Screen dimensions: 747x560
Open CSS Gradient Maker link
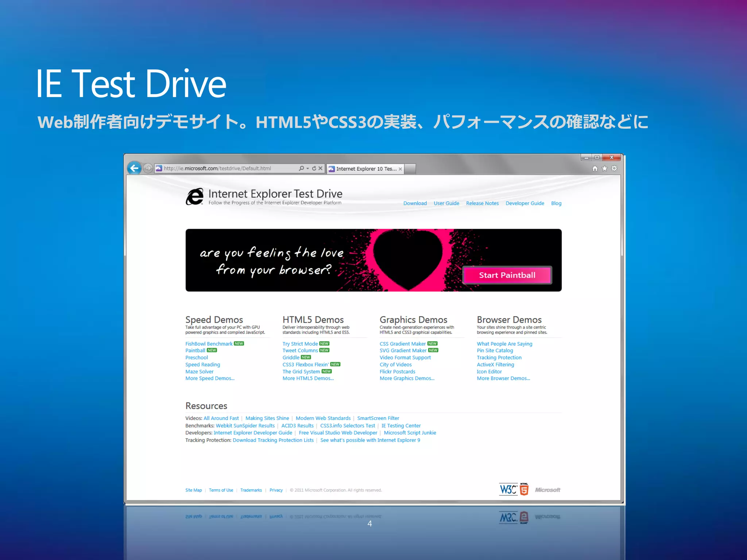[x=402, y=344]
